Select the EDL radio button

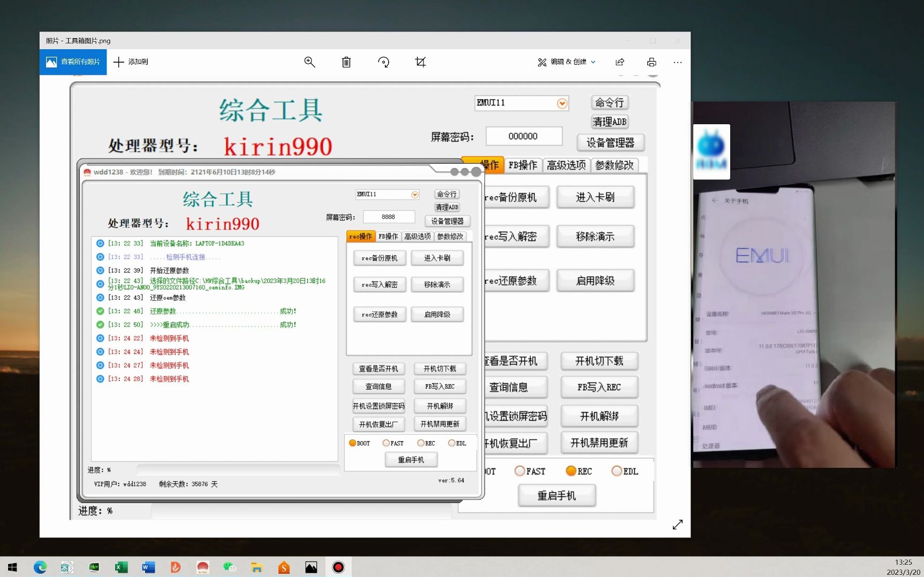tap(452, 443)
